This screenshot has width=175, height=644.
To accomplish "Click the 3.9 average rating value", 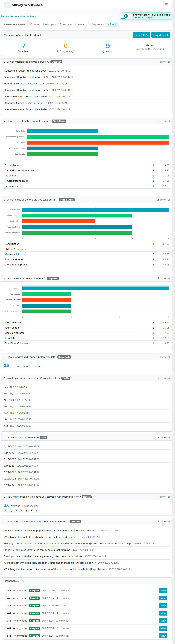I will (6, 365).
